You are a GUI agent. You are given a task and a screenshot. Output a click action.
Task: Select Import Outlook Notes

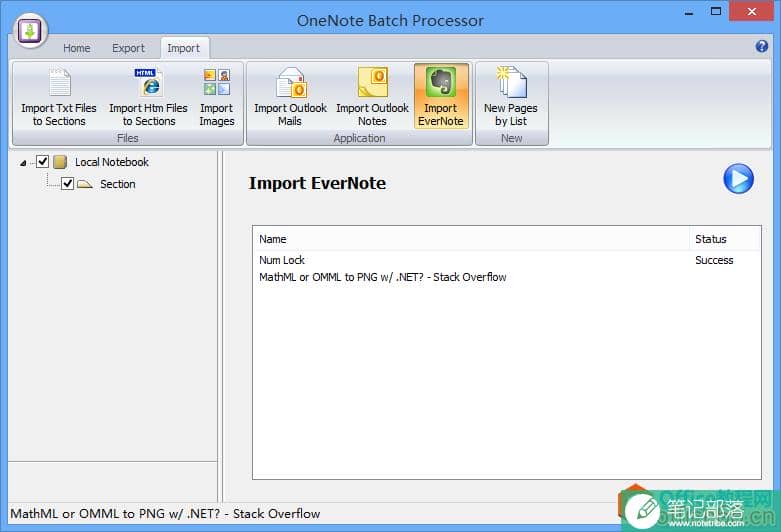[372, 98]
